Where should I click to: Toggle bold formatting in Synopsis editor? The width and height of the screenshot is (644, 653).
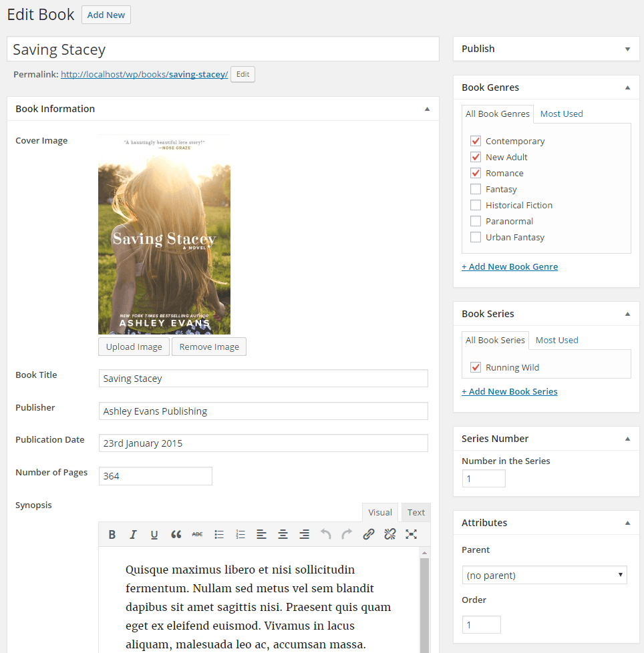pos(112,534)
